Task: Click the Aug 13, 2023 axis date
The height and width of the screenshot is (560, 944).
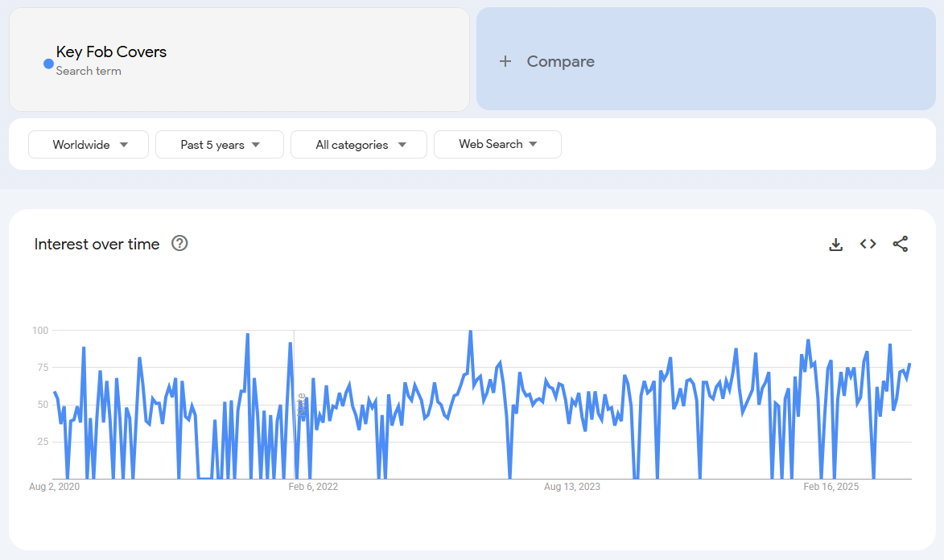Action: point(571,487)
